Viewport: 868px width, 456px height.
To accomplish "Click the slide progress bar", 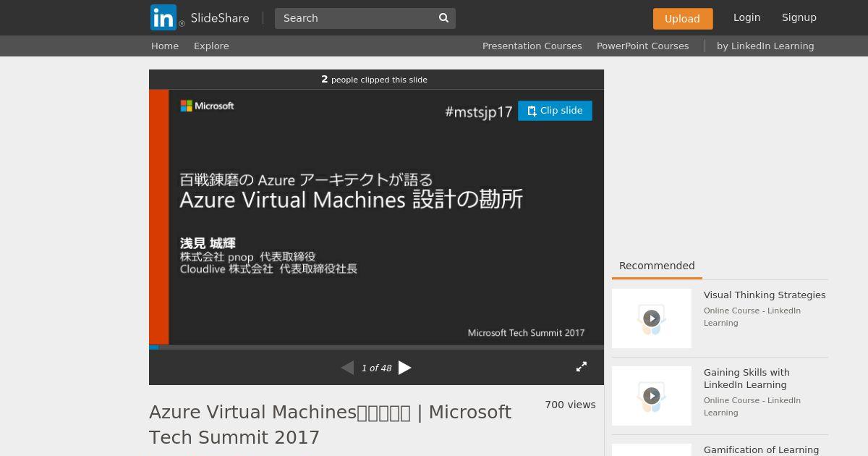I will click(x=376, y=347).
